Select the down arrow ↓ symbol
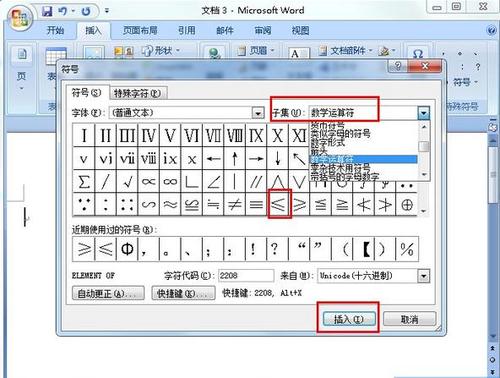 pos(278,159)
